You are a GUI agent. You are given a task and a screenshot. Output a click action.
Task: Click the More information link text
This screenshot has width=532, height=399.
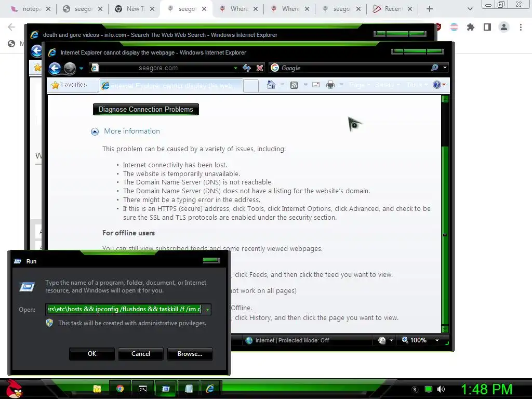click(131, 131)
